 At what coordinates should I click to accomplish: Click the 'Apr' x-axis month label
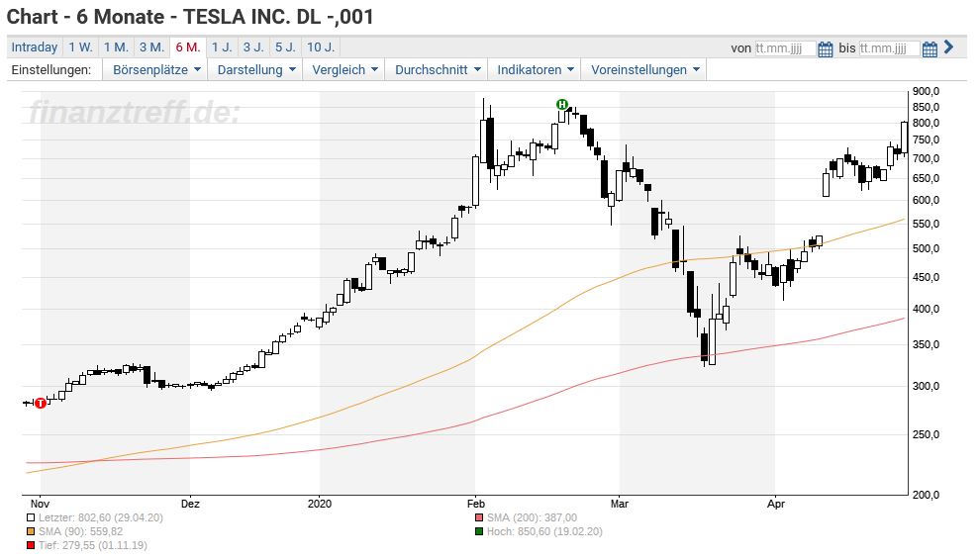pos(776,504)
